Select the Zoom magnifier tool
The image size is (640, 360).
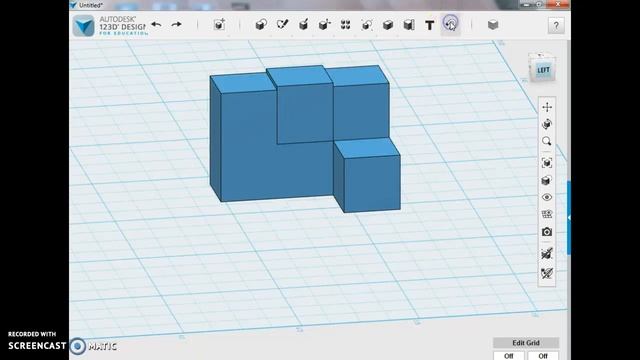point(547,141)
